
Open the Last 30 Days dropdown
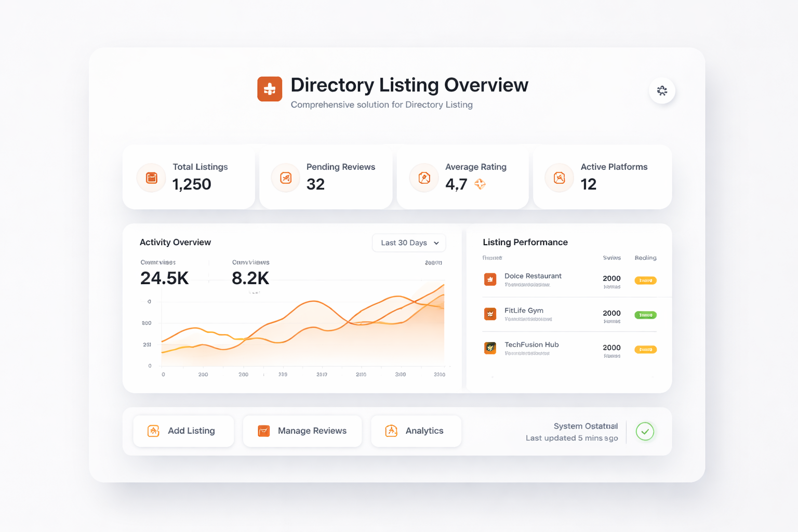click(x=409, y=243)
